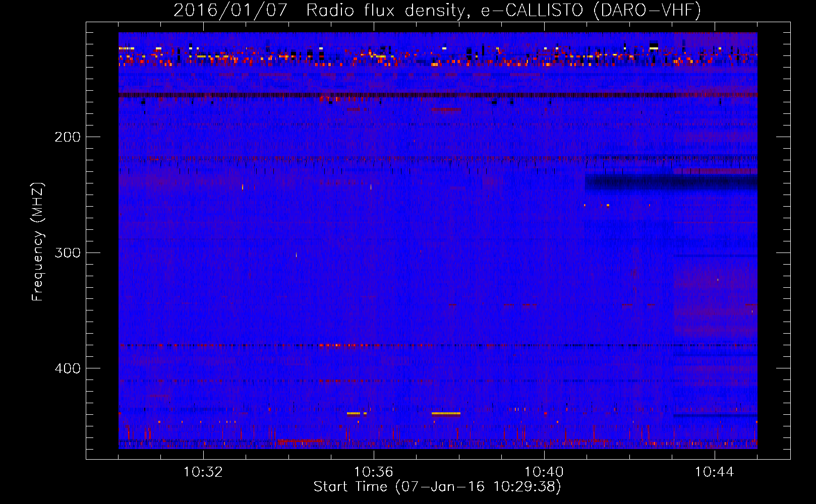816x504 pixels.
Task: Click the 10:40 time tick label
Action: (544, 472)
